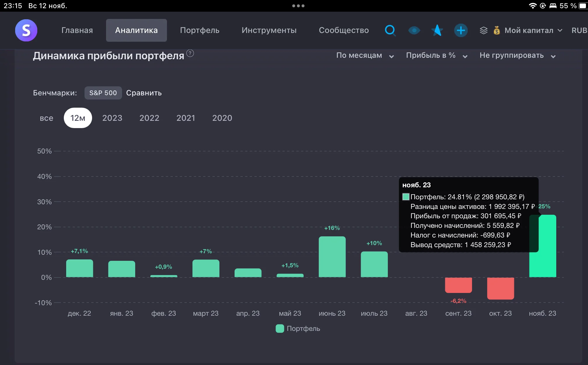Click the stacked layers icon

[483, 30]
